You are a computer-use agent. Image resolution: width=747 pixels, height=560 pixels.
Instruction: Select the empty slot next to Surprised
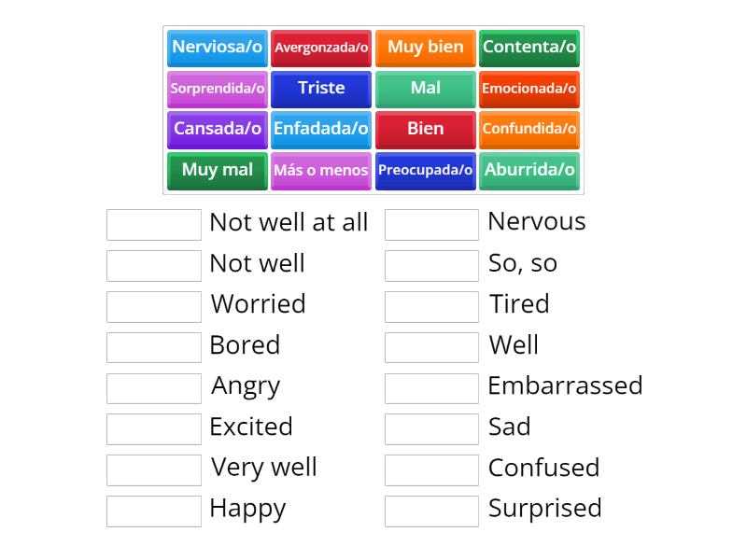pos(431,511)
